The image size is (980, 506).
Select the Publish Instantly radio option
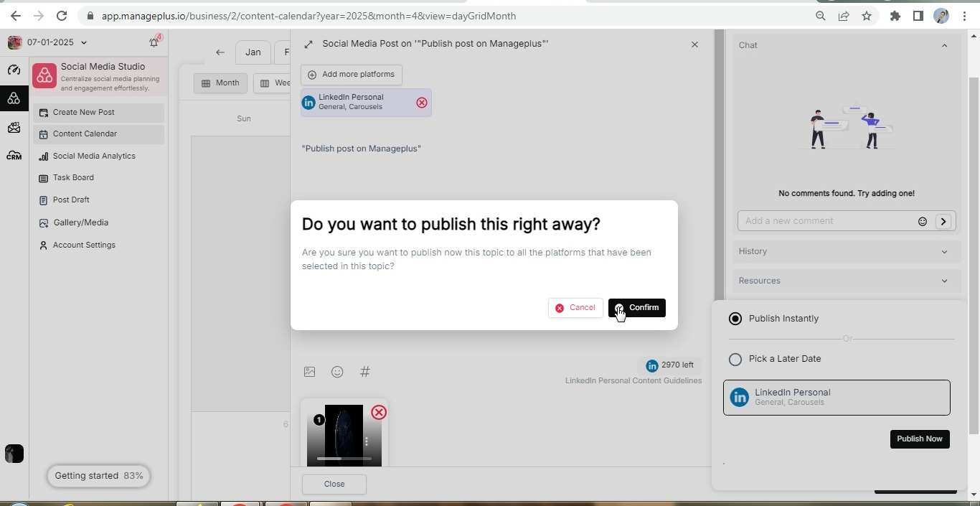pyautogui.click(x=735, y=319)
